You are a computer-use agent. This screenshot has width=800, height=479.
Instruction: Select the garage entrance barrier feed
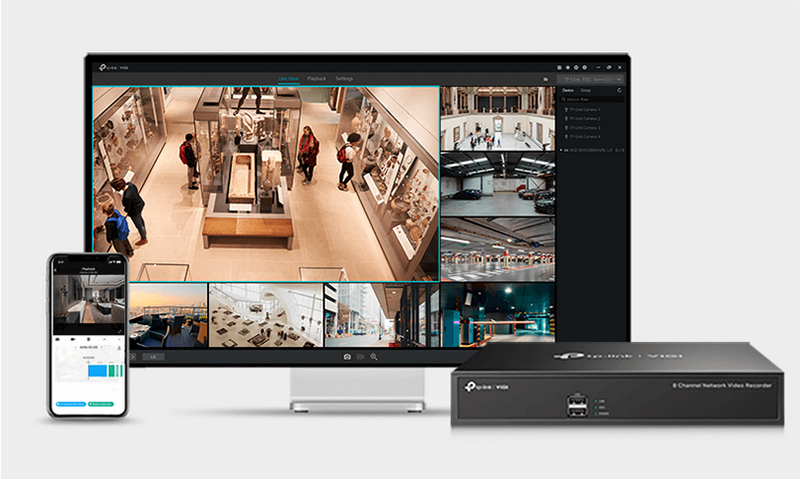point(498,315)
